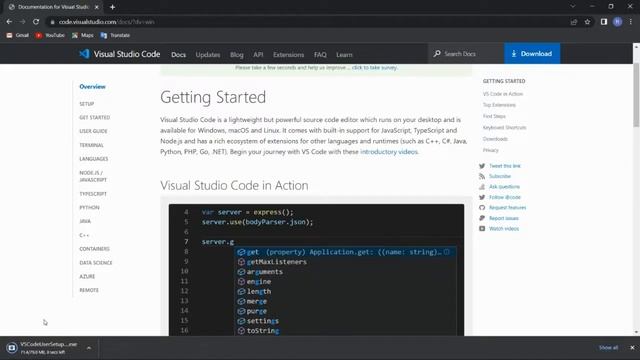This screenshot has height=360, width=640.
Task: Click the 'click to take survey' link
Action: click(374, 68)
